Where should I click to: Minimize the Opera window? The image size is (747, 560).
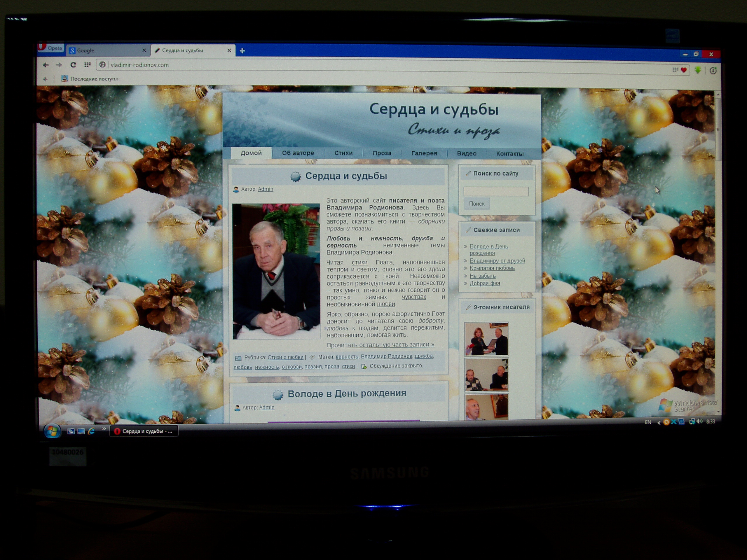click(x=685, y=54)
